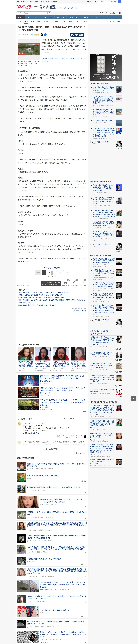This screenshot has height=644, width=138.
Task: Expand the comment with もっと見る link
Action: [35, 433]
